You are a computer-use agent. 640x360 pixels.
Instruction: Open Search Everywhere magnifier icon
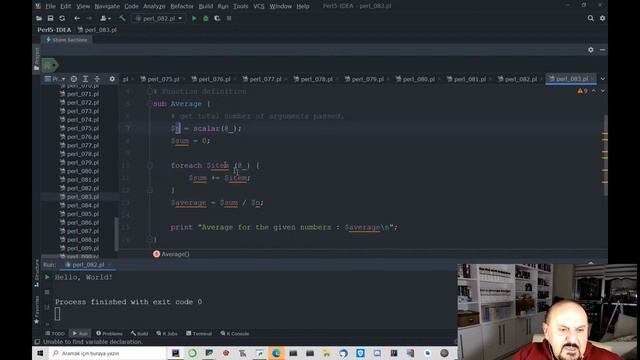click(x=591, y=18)
